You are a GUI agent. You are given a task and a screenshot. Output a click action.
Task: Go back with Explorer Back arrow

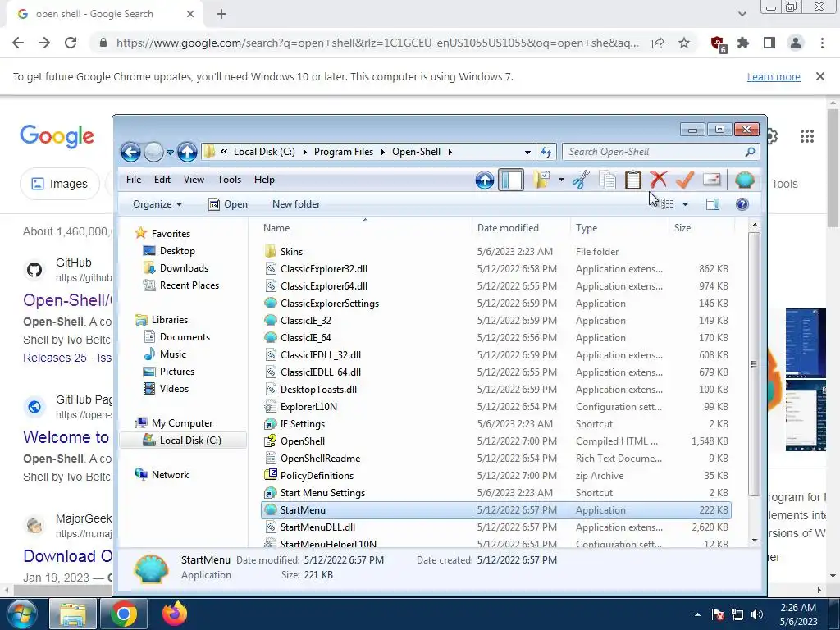tap(130, 152)
